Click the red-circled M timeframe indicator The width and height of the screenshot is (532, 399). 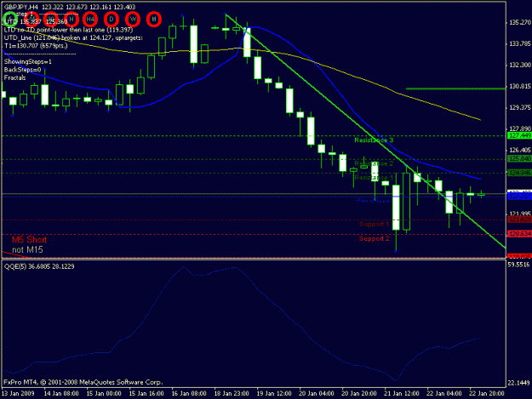click(x=154, y=19)
